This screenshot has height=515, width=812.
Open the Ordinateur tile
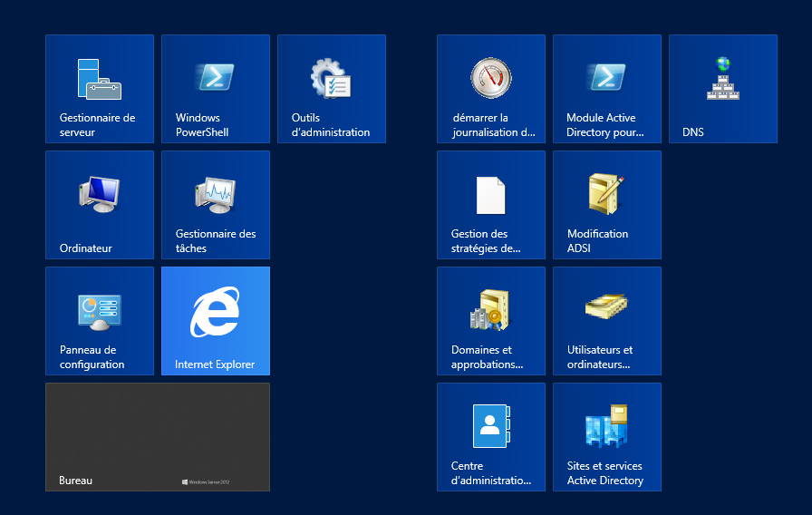tap(100, 205)
